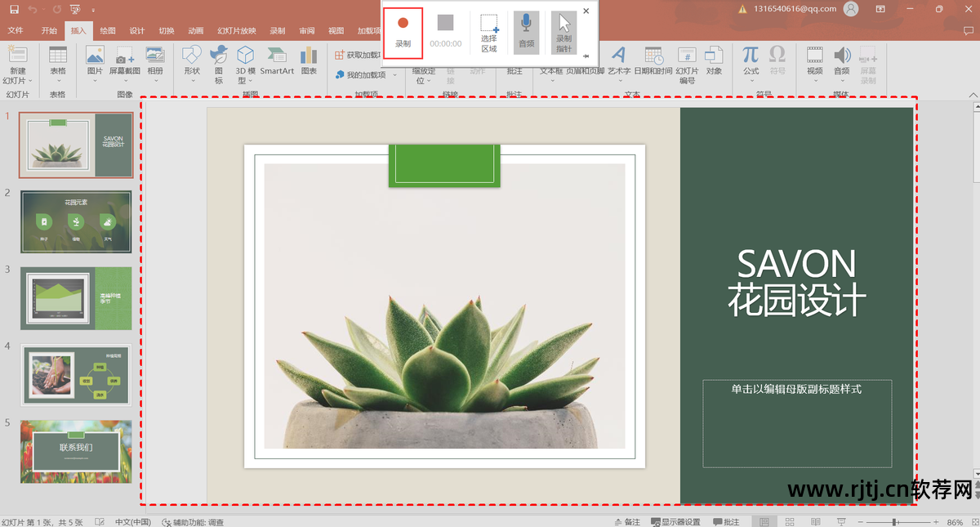Click the Select Area (选择区域) icon
The width and height of the screenshot is (980, 527).
488,25
